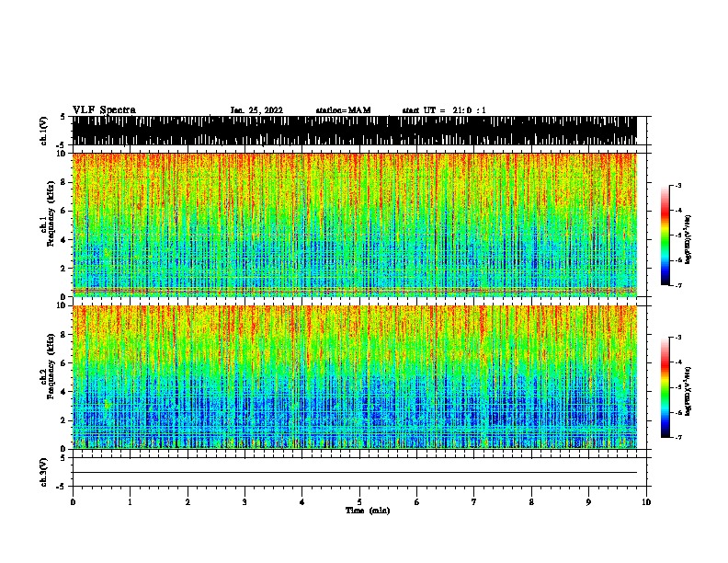The image size is (728, 563).
Task: Click the time axis tick label "2"
Action: point(188,502)
